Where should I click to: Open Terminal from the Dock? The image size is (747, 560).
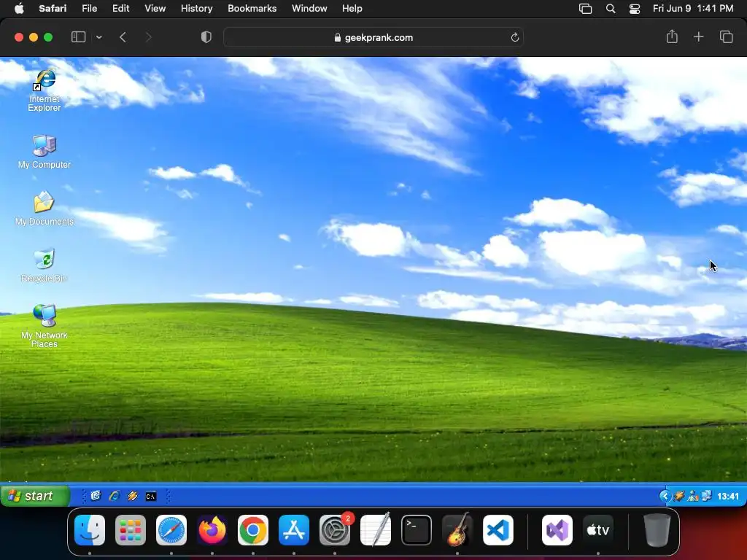417,529
